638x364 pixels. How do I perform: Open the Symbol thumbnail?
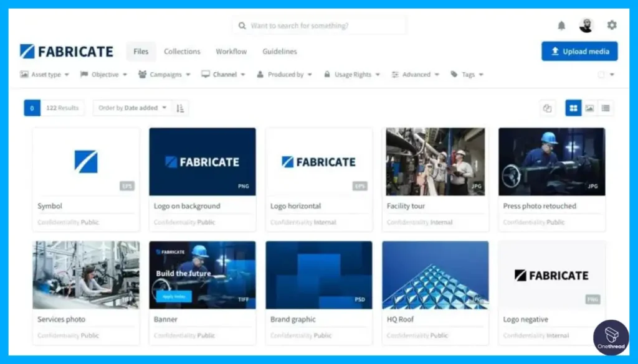pos(86,162)
